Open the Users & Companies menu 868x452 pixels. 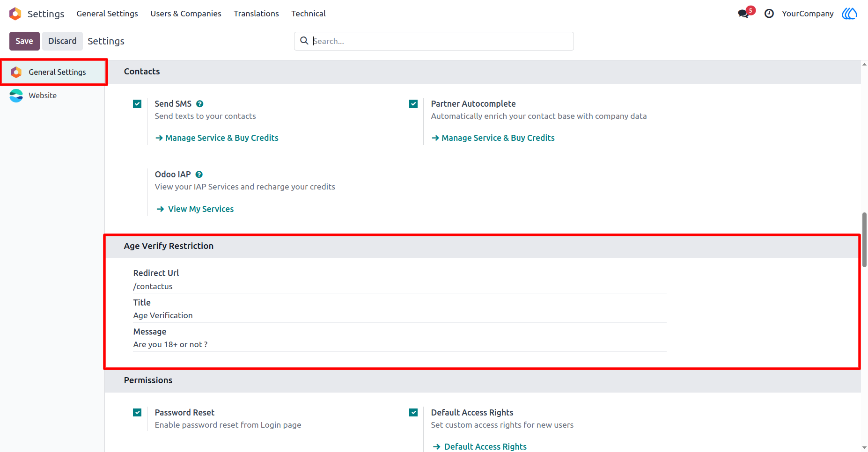186,14
